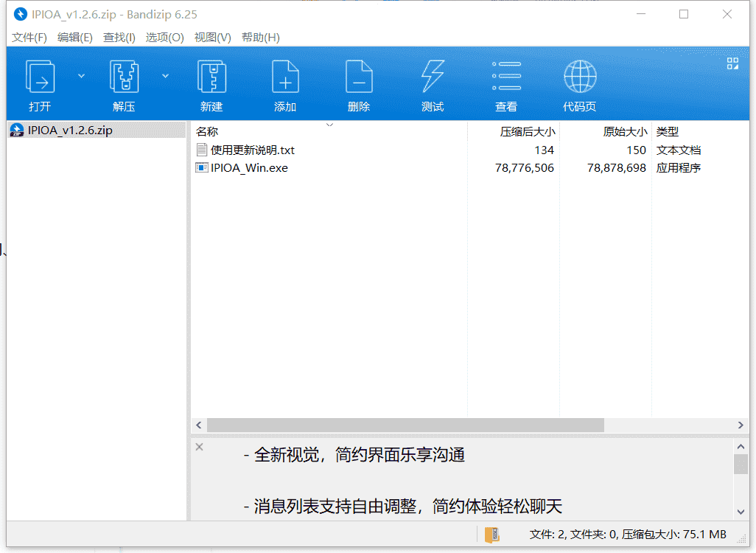Click the left arrow of horizontal scrollbar
The height and width of the screenshot is (553, 756).
199,425
